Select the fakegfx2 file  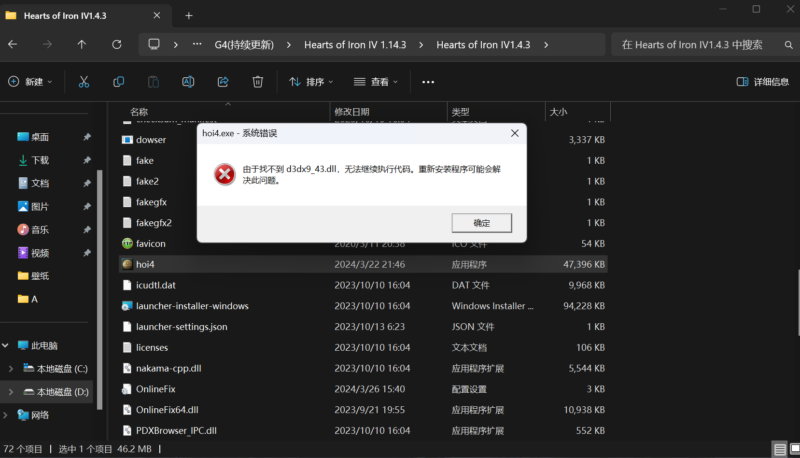[x=154, y=223]
